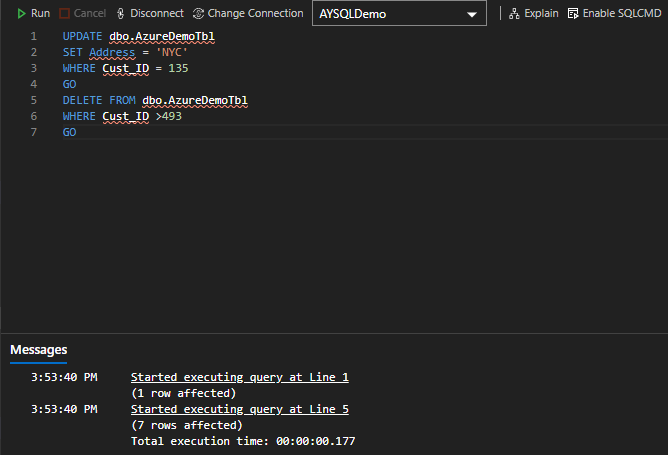
Task: Click the DELETE FROM line in editor
Action: click(x=155, y=100)
